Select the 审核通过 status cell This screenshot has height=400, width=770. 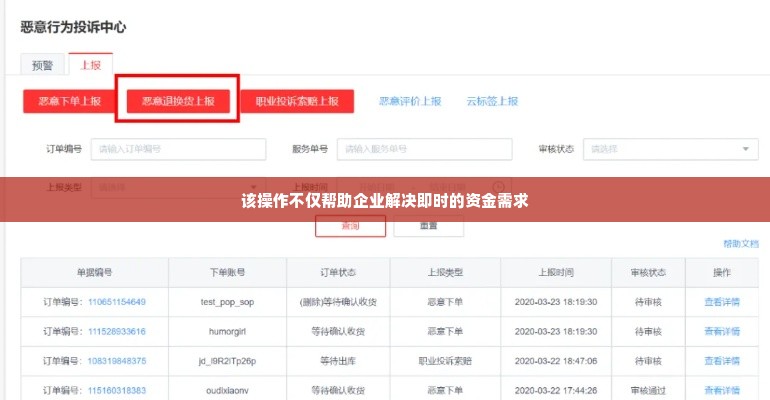click(x=648, y=390)
